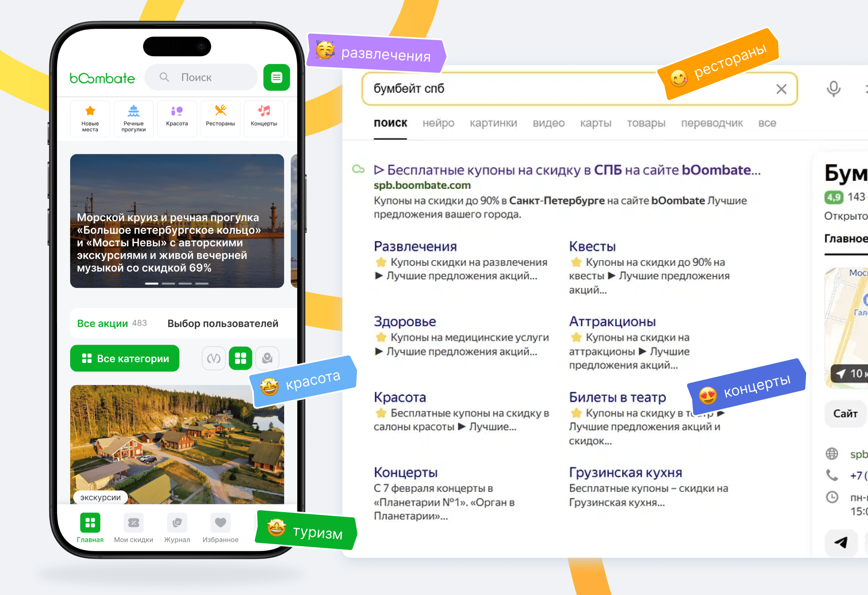Click the globe website icon in sidebar

[832, 453]
